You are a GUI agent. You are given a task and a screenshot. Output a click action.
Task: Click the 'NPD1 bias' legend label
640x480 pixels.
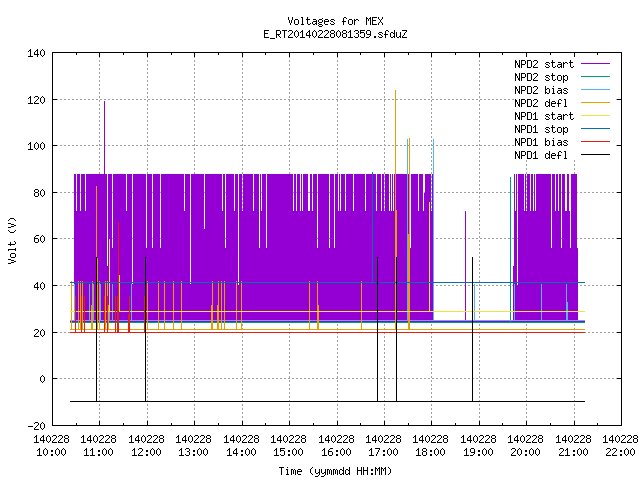pyautogui.click(x=541, y=142)
